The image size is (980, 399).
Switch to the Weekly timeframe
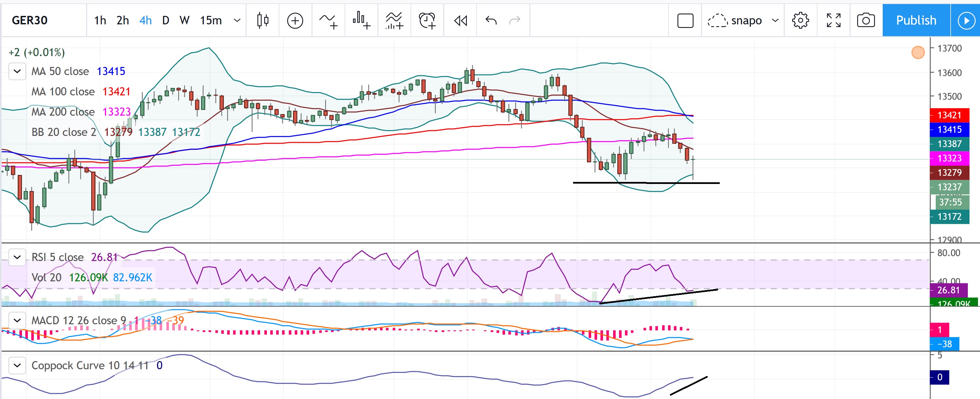pos(184,20)
